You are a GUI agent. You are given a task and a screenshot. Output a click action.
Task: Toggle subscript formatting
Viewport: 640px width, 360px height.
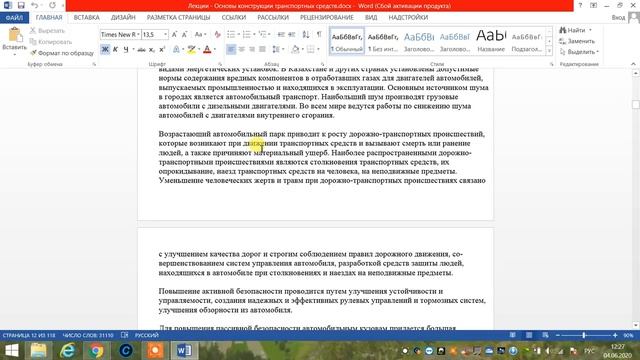(152, 49)
